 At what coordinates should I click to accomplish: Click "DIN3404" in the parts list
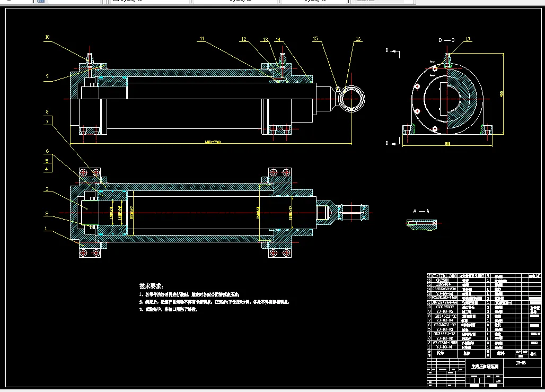coord(444,284)
